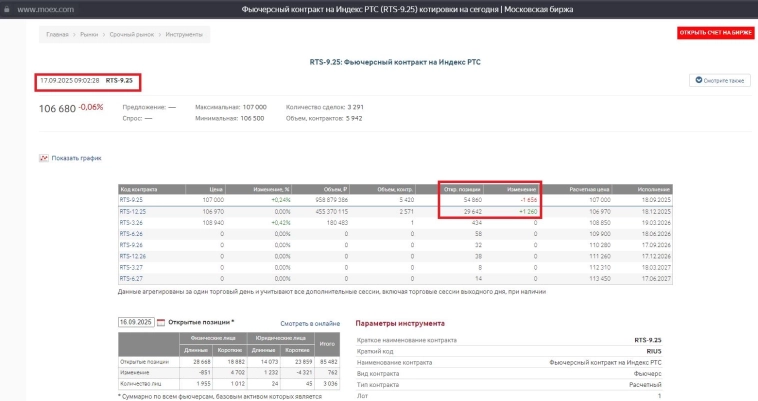
Task: Click the Открыть счет на бирже button
Action: tap(715, 33)
